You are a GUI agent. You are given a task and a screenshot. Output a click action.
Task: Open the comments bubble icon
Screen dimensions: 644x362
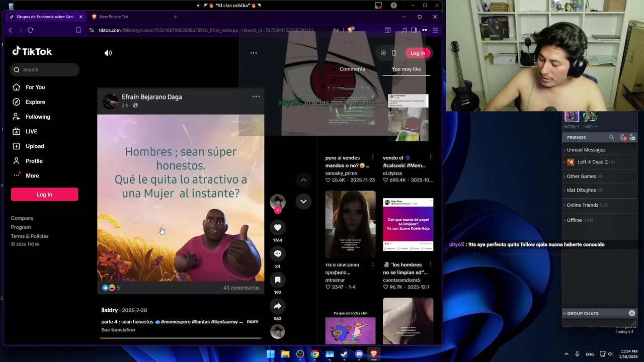(278, 253)
